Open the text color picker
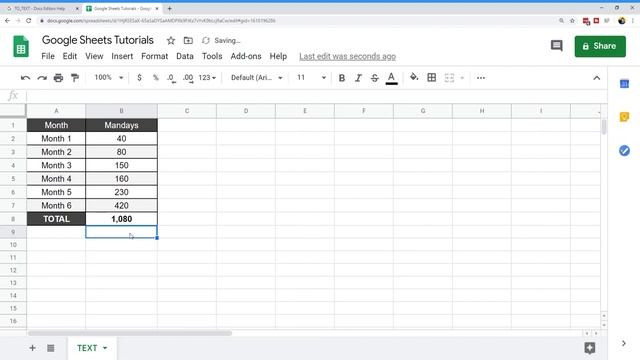The image size is (640, 360). [x=391, y=78]
